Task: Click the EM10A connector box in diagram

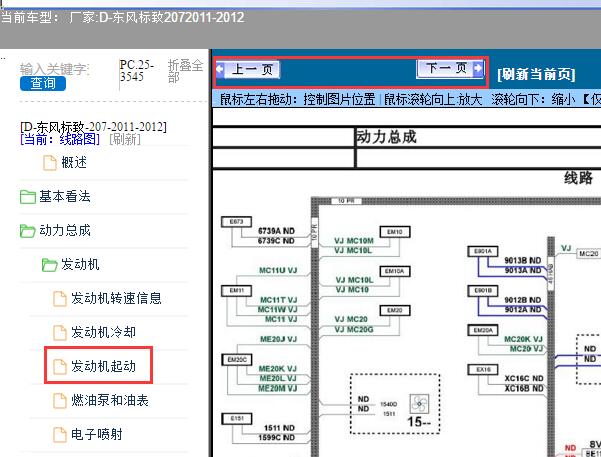Action: (x=395, y=271)
